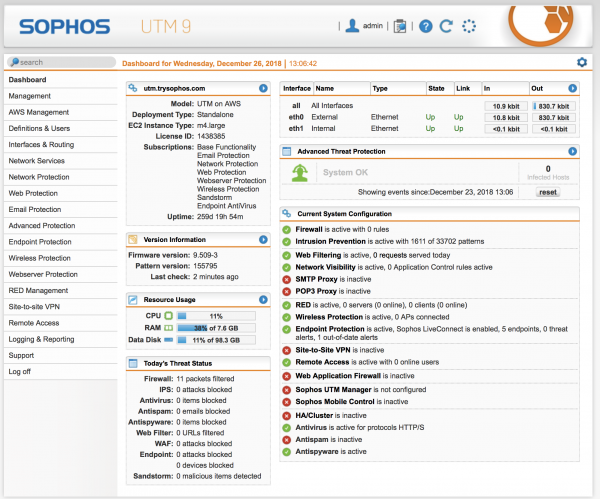Click the admin user icon
600x499 pixels.
pyautogui.click(x=352, y=26)
